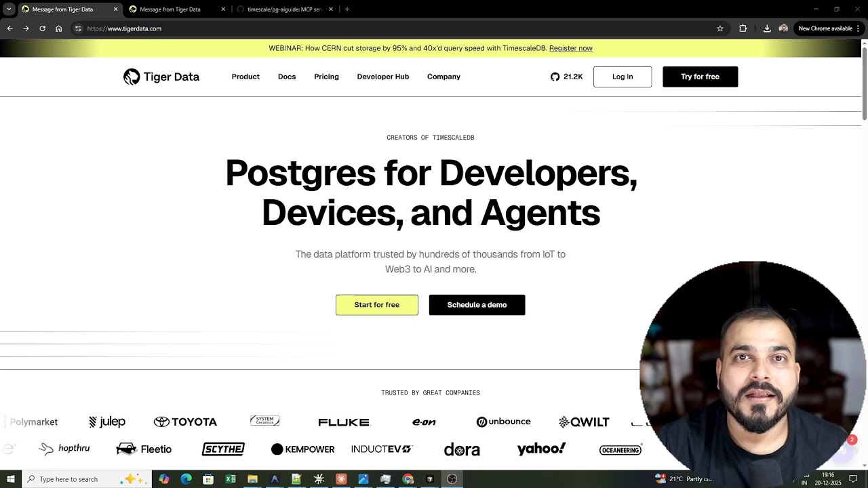The height and width of the screenshot is (488, 868).
Task: Click the yellow Start for free button
Action: point(377,305)
